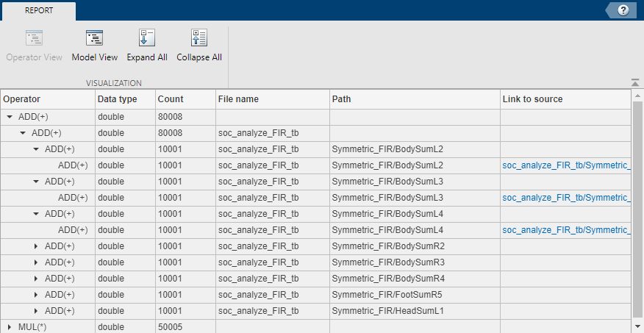Follow the BodySumL4 source link
This screenshot has height=333, width=644.
(565, 230)
